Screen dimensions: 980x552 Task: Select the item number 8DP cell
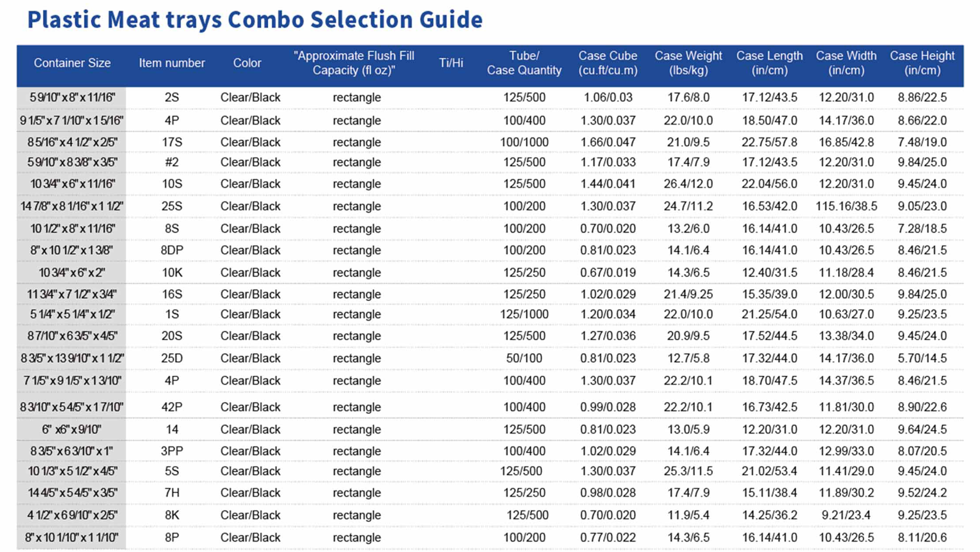[171, 250]
